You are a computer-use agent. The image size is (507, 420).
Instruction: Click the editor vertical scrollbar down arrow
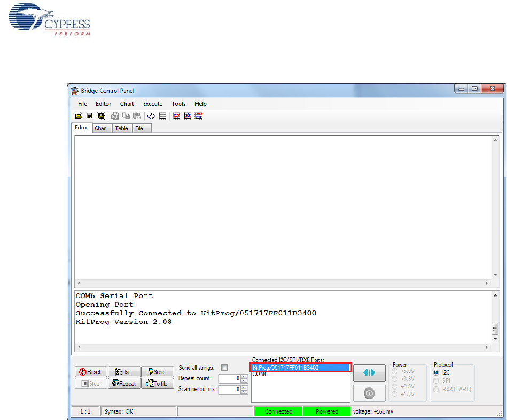pos(495,276)
